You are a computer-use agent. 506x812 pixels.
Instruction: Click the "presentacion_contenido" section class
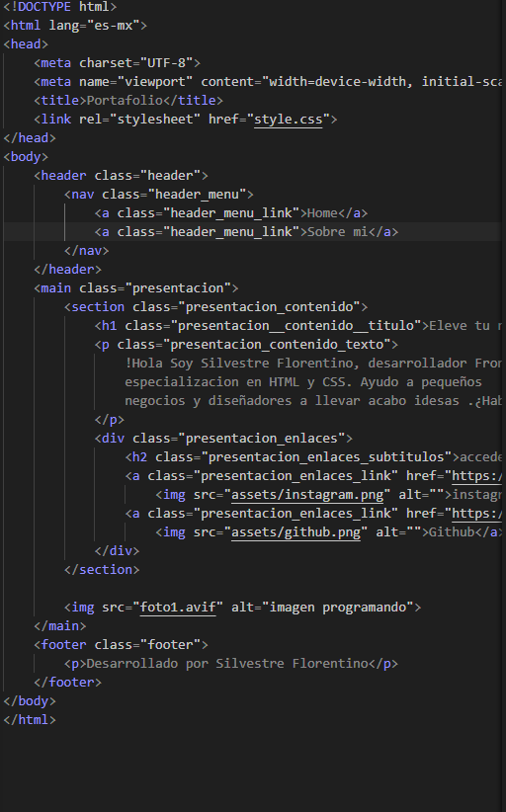pyautogui.click(x=270, y=307)
